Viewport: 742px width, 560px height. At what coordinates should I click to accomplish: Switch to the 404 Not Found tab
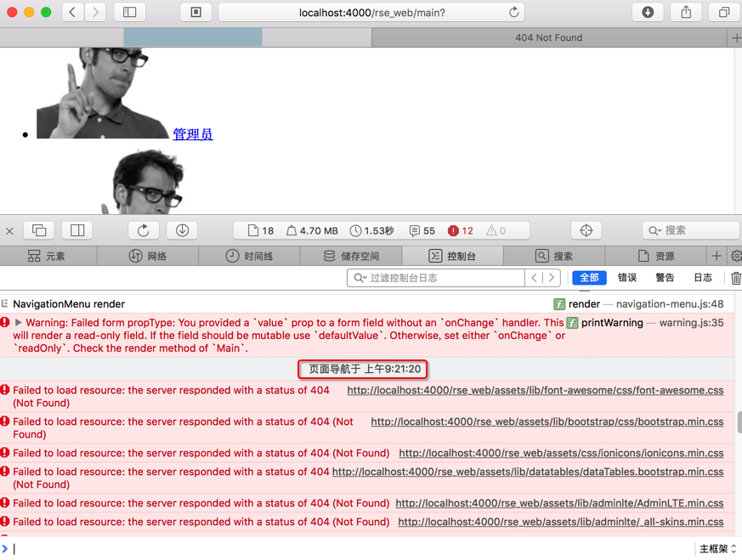(549, 37)
